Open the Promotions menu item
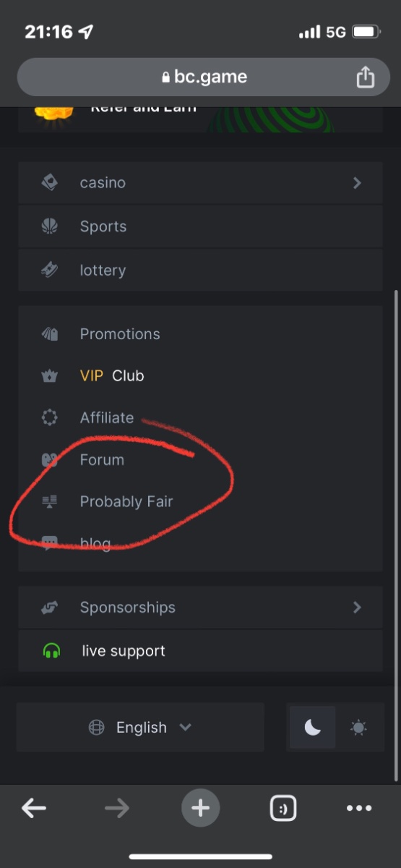Viewport: 401px width, 868px height. pyautogui.click(x=120, y=334)
